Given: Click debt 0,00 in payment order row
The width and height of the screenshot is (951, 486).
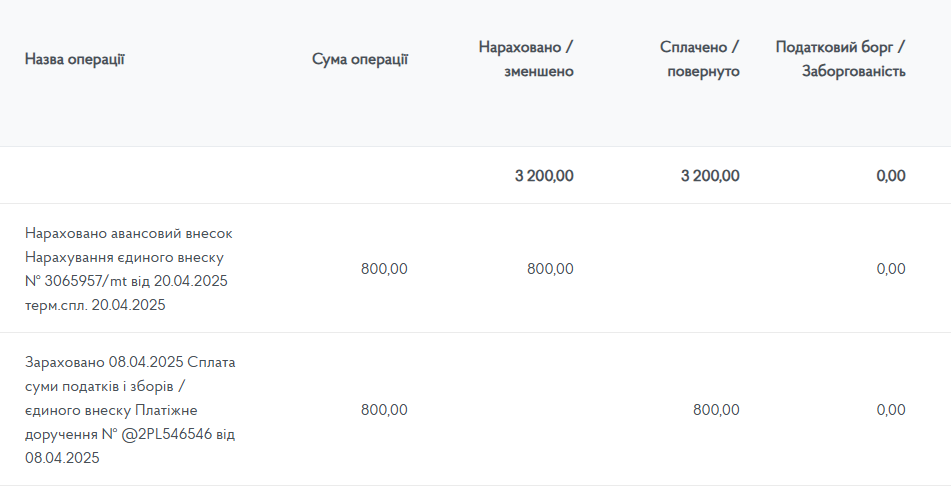Looking at the screenshot, I should (x=891, y=410).
